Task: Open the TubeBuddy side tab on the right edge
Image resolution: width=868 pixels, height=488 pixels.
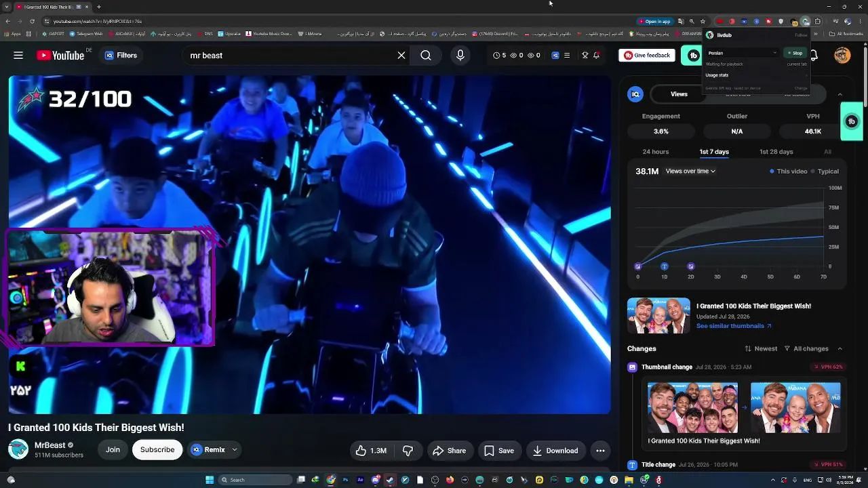Action: click(x=852, y=121)
